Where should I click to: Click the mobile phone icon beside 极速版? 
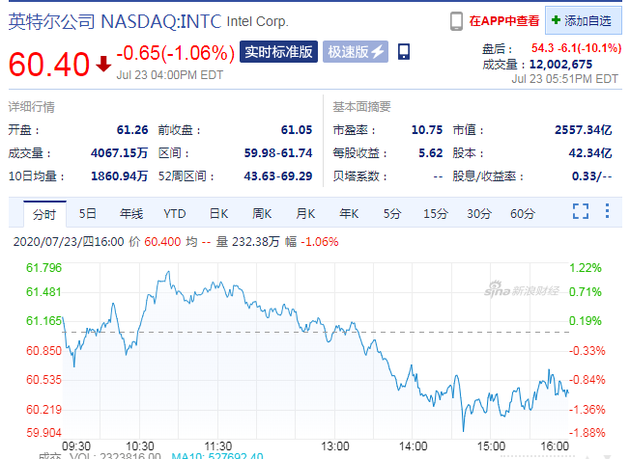pyautogui.click(x=404, y=52)
